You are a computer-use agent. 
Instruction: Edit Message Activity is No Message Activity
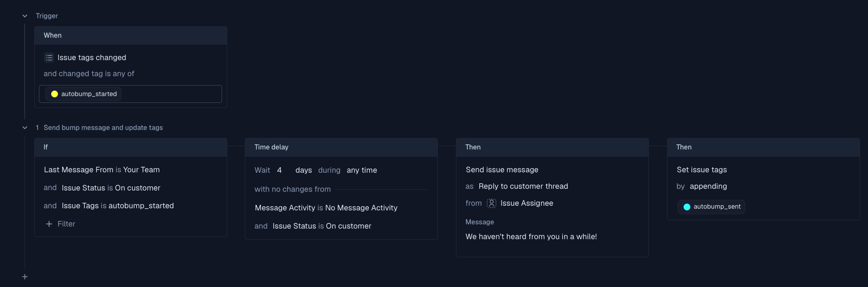[x=326, y=208]
